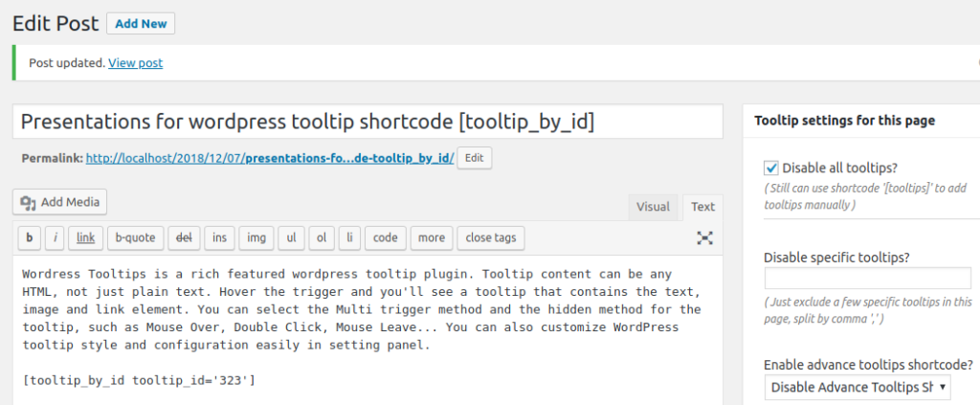The image size is (980, 405).
Task: Insert a blockquote with b-quote button
Action: point(134,237)
